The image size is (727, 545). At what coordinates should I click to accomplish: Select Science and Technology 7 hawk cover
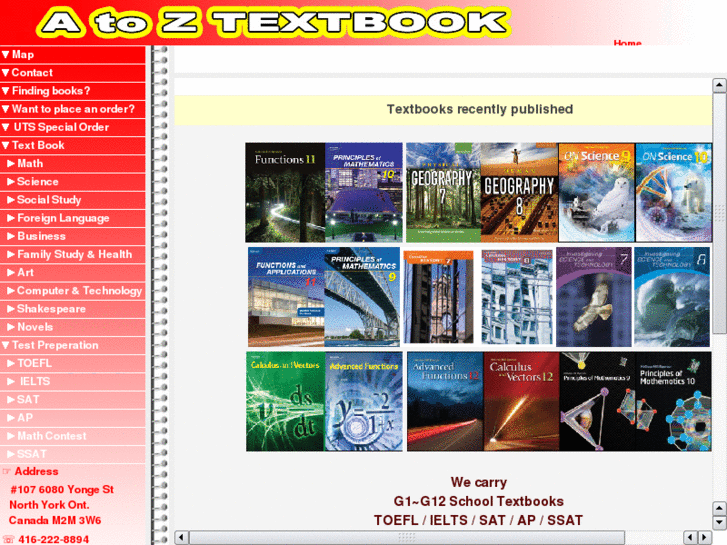[x=594, y=297]
